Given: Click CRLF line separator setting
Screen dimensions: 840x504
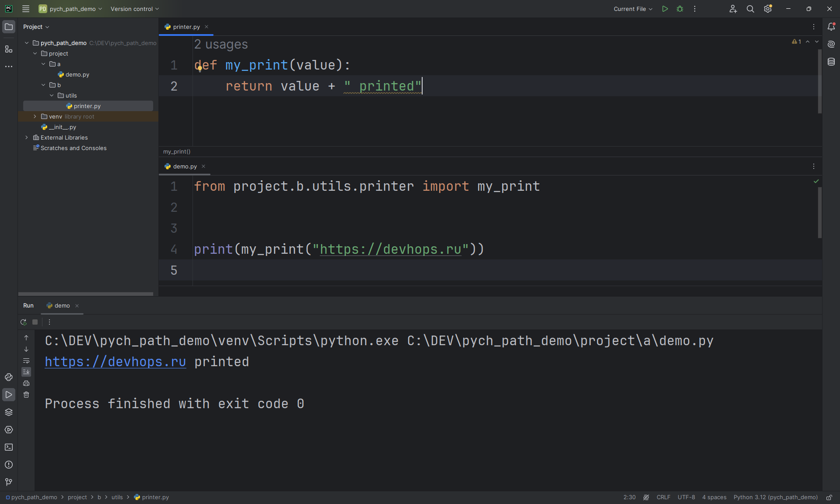Looking at the screenshot, I should (663, 497).
